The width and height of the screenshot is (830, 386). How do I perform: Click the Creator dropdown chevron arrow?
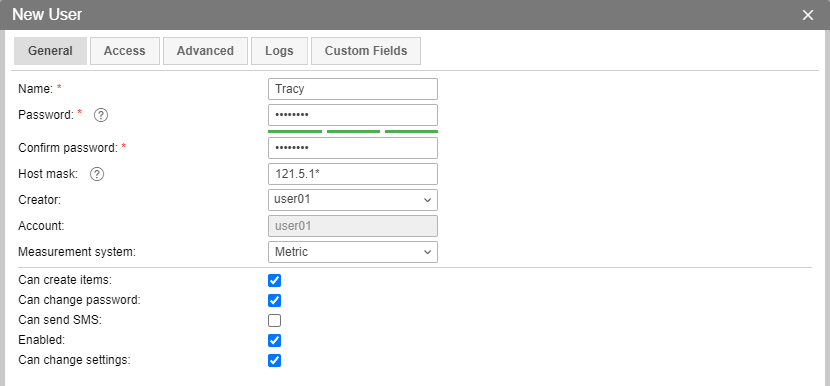427,200
